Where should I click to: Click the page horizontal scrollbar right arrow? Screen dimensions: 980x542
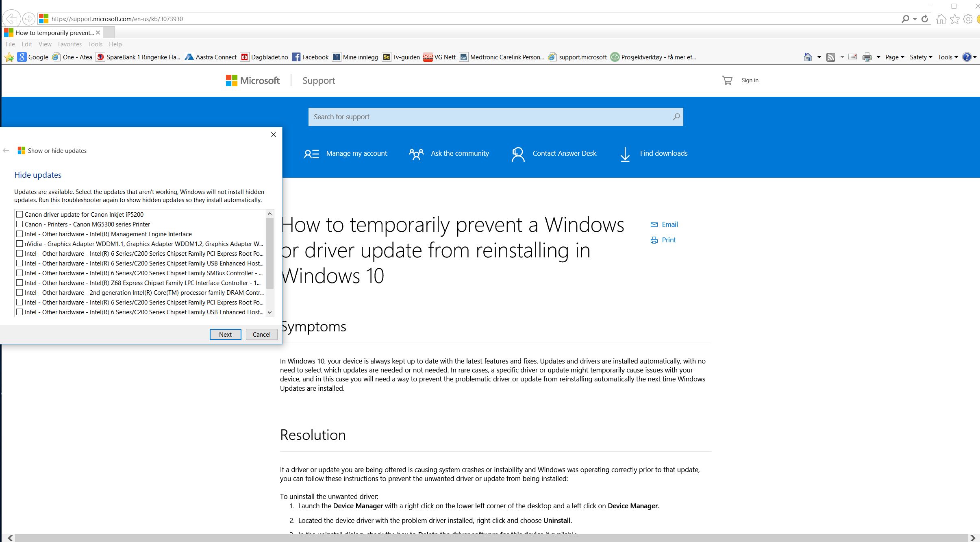click(x=973, y=538)
